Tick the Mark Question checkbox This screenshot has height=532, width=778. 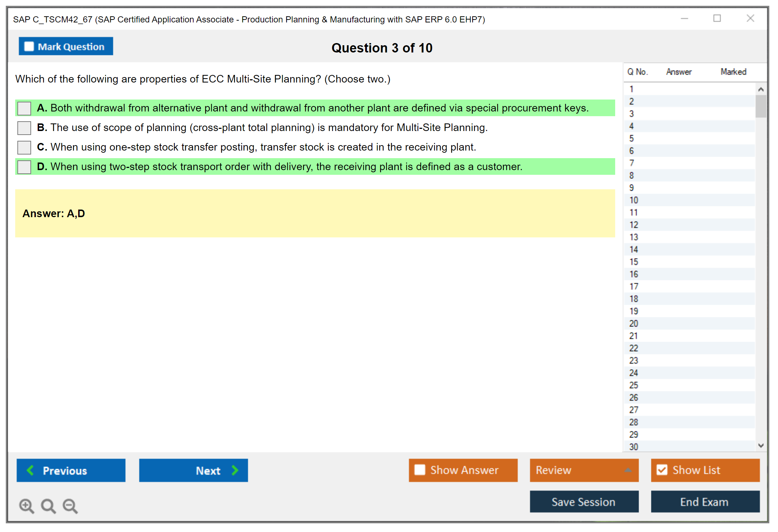(29, 47)
